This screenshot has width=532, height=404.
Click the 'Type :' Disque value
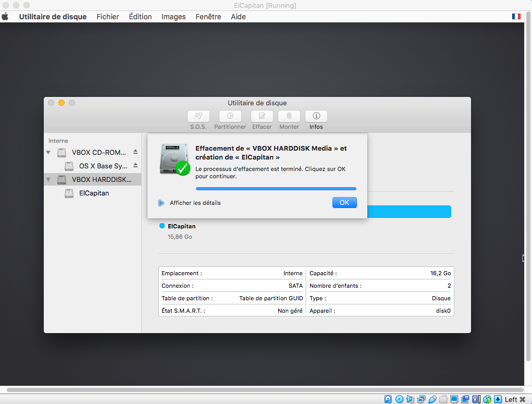tap(441, 298)
